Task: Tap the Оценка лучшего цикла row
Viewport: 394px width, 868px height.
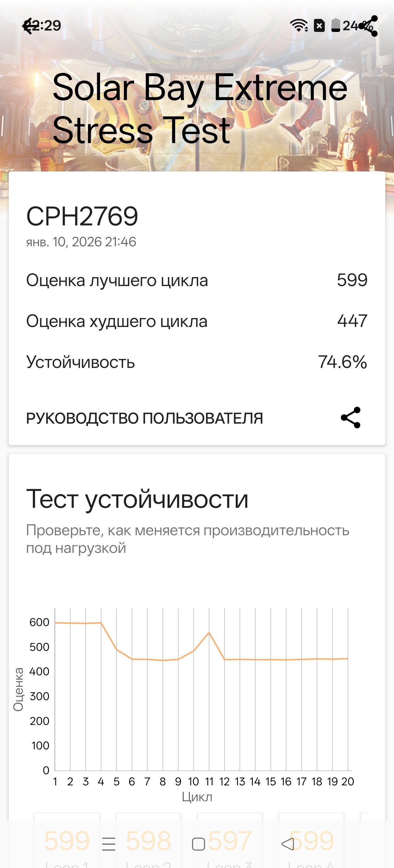Action: 197,280
